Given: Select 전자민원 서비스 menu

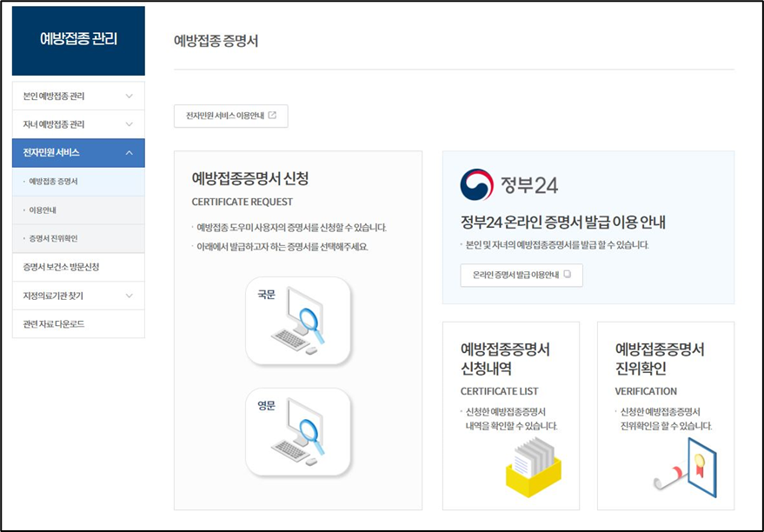Looking at the screenshot, I should (x=78, y=152).
